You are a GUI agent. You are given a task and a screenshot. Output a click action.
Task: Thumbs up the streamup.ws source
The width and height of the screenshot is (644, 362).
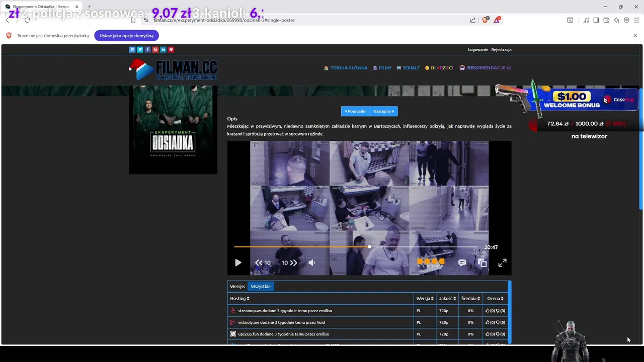(488, 311)
